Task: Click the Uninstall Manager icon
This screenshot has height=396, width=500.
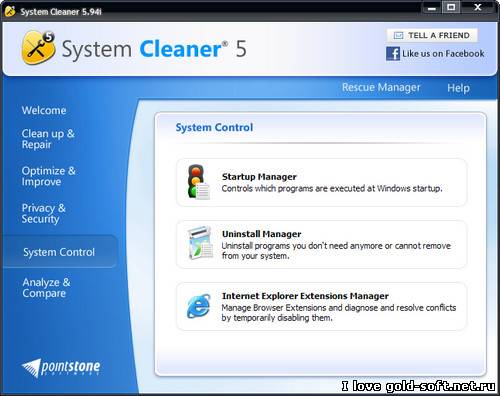Action: coord(200,243)
